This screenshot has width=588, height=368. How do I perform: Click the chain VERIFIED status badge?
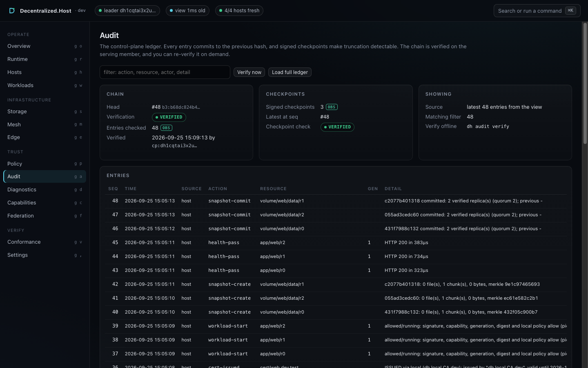click(169, 117)
